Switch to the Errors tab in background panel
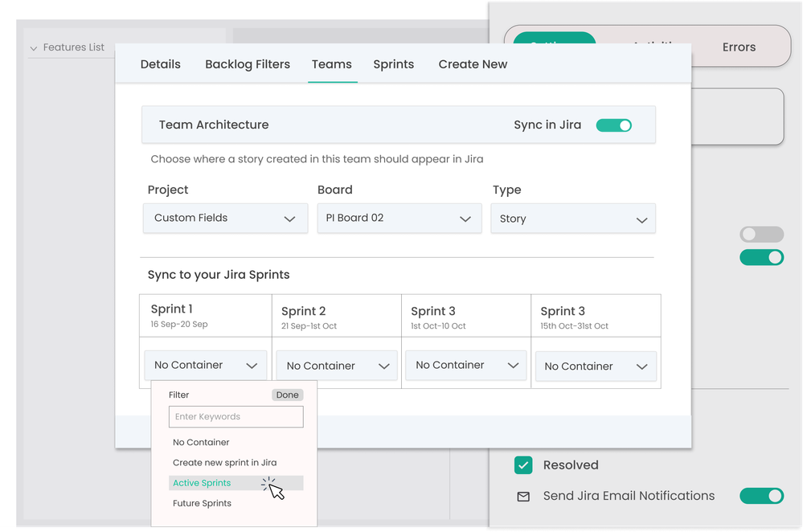 pyautogui.click(x=739, y=47)
